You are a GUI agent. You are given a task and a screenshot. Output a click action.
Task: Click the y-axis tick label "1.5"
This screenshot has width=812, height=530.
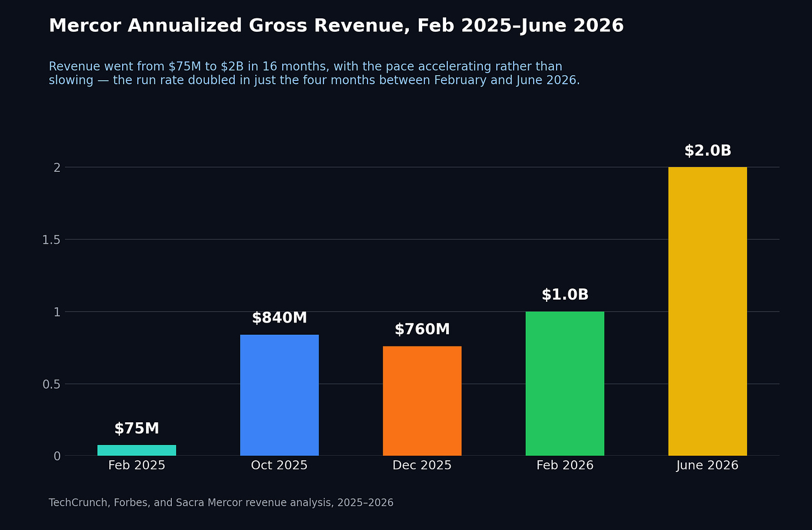coord(51,240)
